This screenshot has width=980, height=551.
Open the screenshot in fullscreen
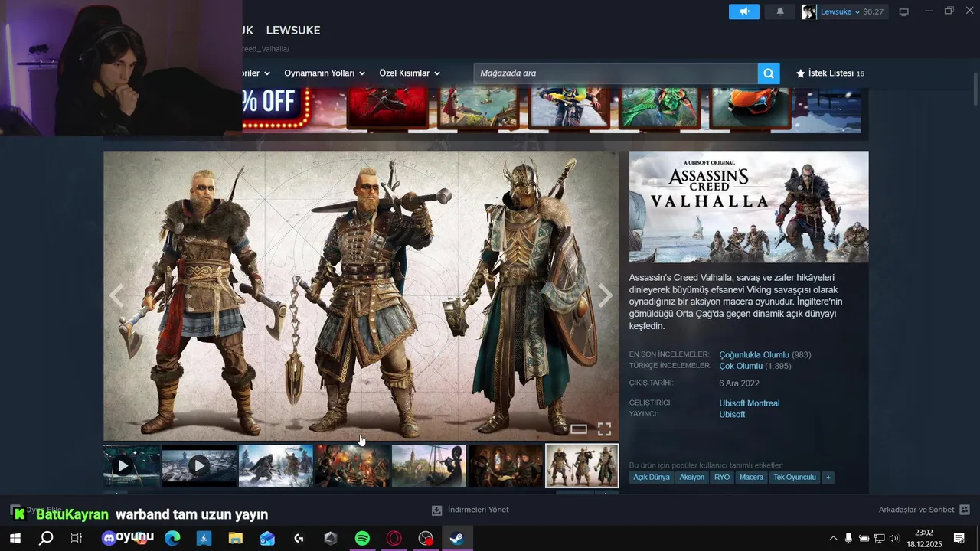pyautogui.click(x=604, y=429)
